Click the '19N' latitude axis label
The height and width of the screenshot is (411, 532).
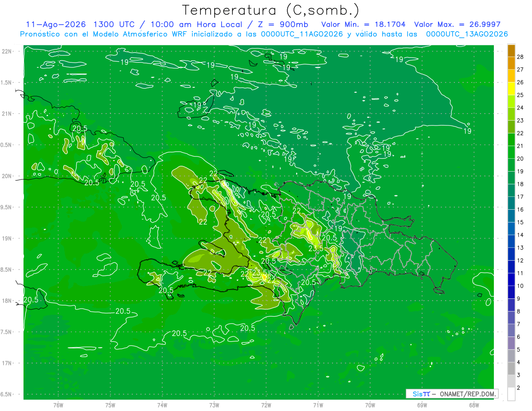click(x=7, y=238)
